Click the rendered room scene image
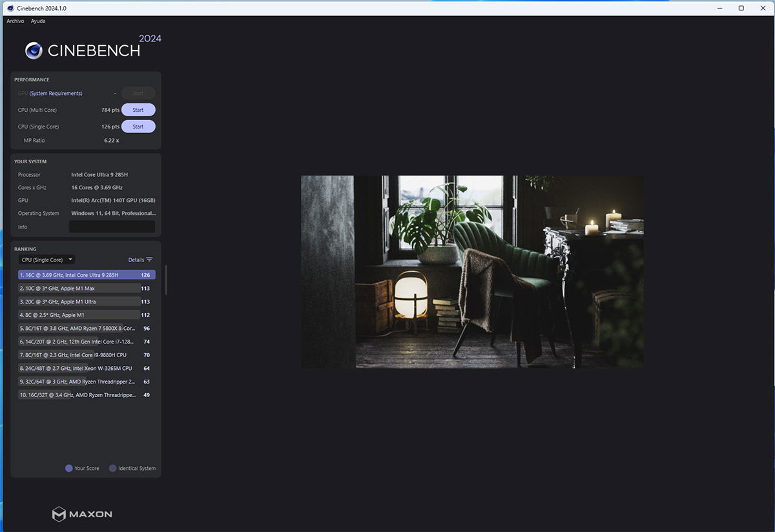This screenshot has height=532, width=775. [472, 272]
